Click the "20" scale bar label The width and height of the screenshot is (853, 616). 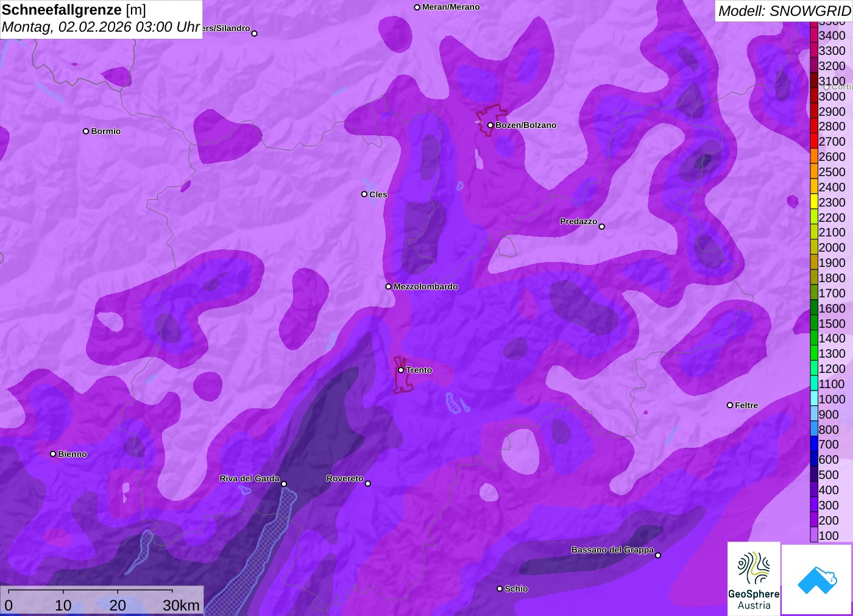click(x=118, y=605)
